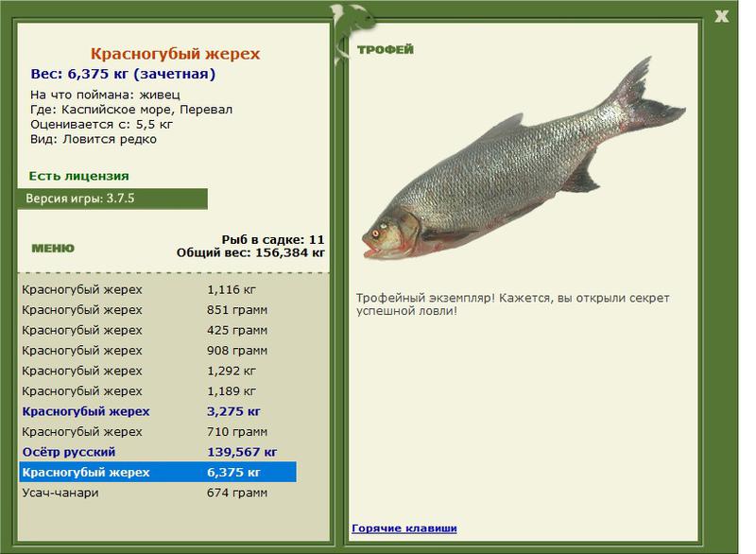The width and height of the screenshot is (756, 554).
Task: Select Красногубый жерех 1,292 кг row
Action: [x=158, y=371]
